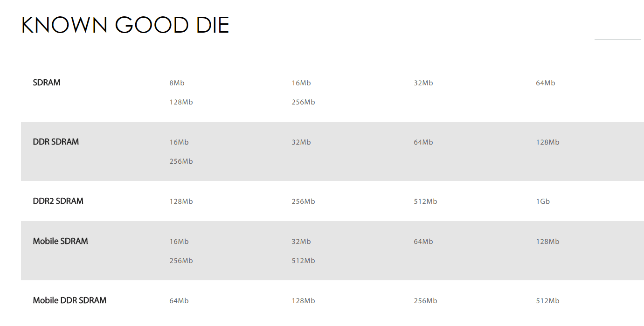
Task: Select 512Mb in DDR2 SDRAM row
Action: coord(425,201)
